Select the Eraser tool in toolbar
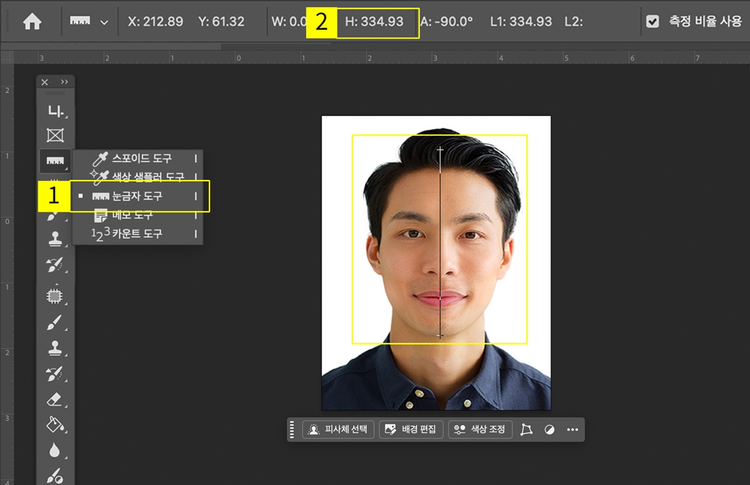This screenshot has width=750, height=485. pos(54,399)
